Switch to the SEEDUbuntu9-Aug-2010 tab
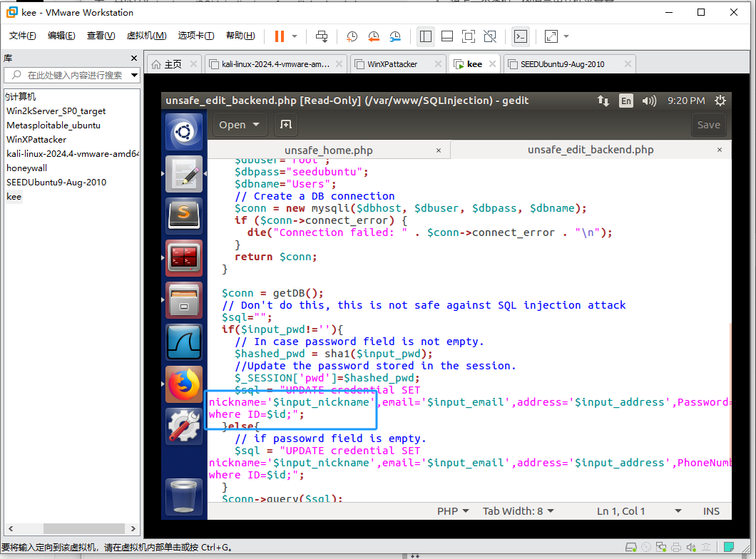The image size is (756, 559). (562, 64)
